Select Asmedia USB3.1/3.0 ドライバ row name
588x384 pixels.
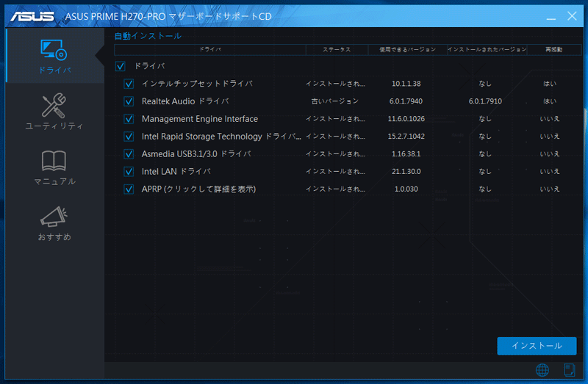(196, 154)
